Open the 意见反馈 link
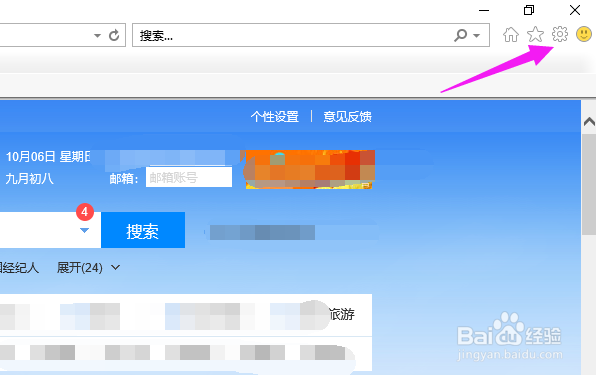Image resolution: width=596 pixels, height=375 pixels. point(347,116)
